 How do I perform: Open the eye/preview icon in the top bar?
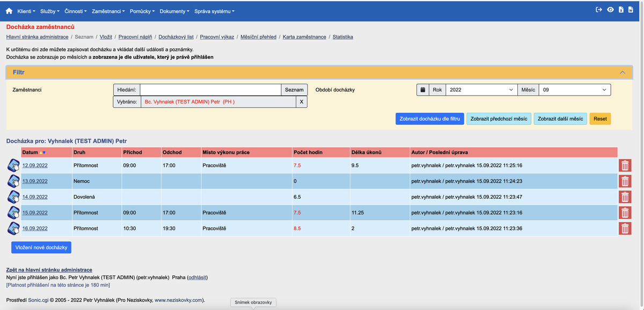coord(610,10)
